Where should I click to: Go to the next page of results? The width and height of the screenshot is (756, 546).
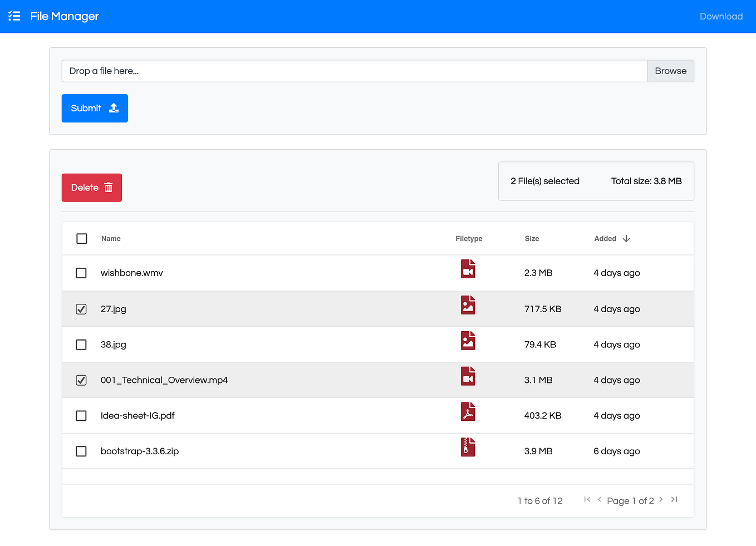coord(661,499)
